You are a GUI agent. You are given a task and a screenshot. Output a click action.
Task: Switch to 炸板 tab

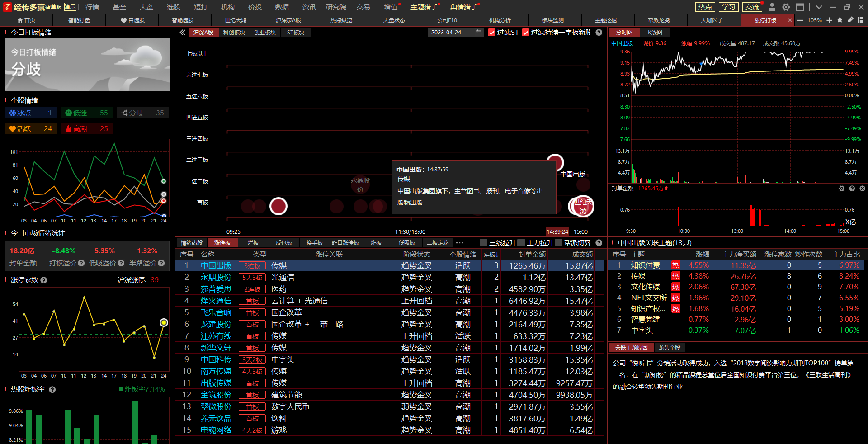coord(376,243)
